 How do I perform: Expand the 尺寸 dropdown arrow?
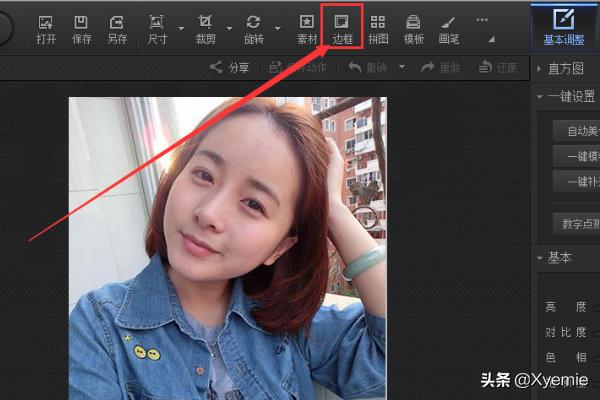(x=181, y=28)
